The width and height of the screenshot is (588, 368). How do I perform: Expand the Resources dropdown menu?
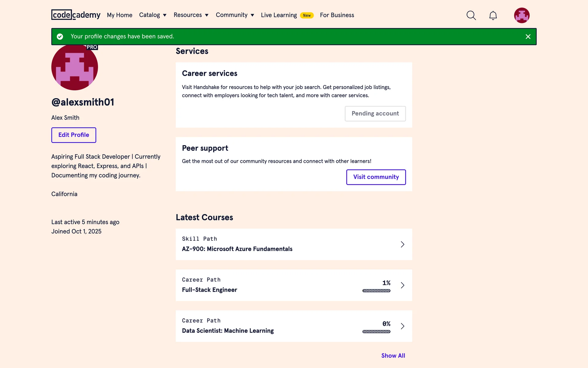pos(191,15)
